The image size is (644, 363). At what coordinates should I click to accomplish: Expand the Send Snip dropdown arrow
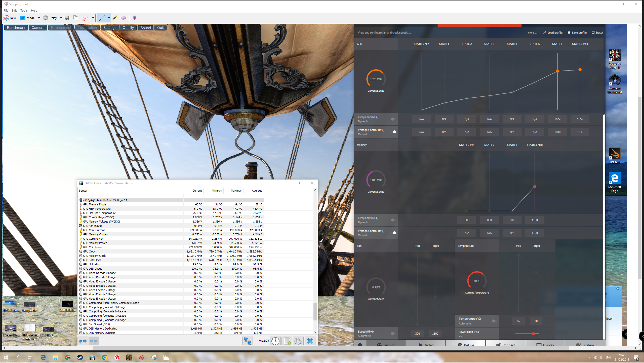pos(93,18)
